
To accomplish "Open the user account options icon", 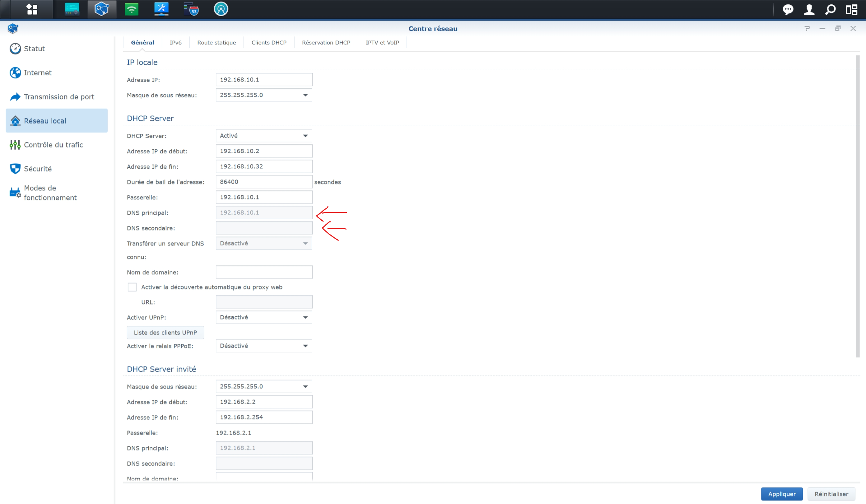I will click(x=809, y=9).
